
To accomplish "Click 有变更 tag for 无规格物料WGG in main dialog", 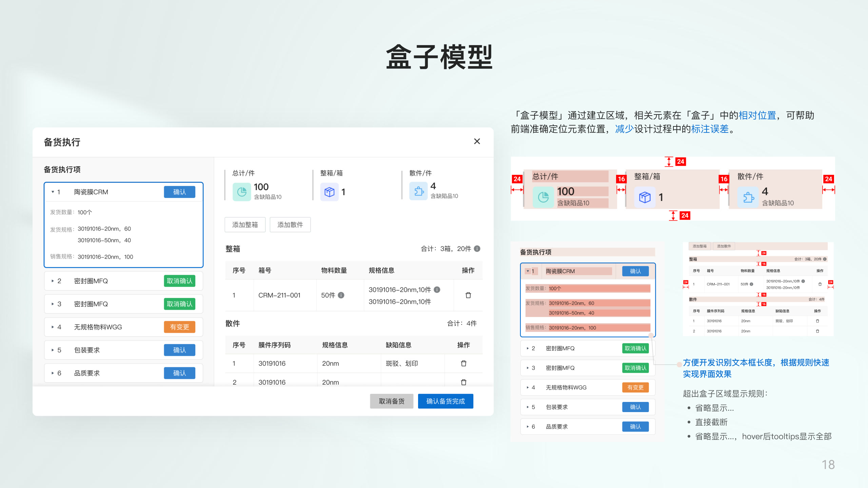I will pos(179,327).
